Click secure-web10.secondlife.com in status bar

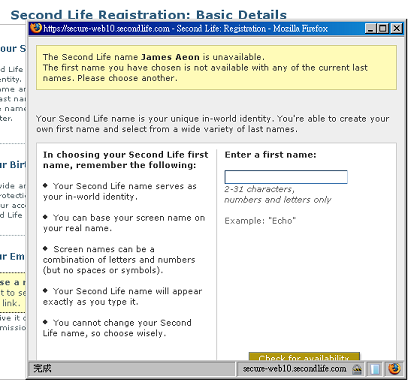coord(294,369)
